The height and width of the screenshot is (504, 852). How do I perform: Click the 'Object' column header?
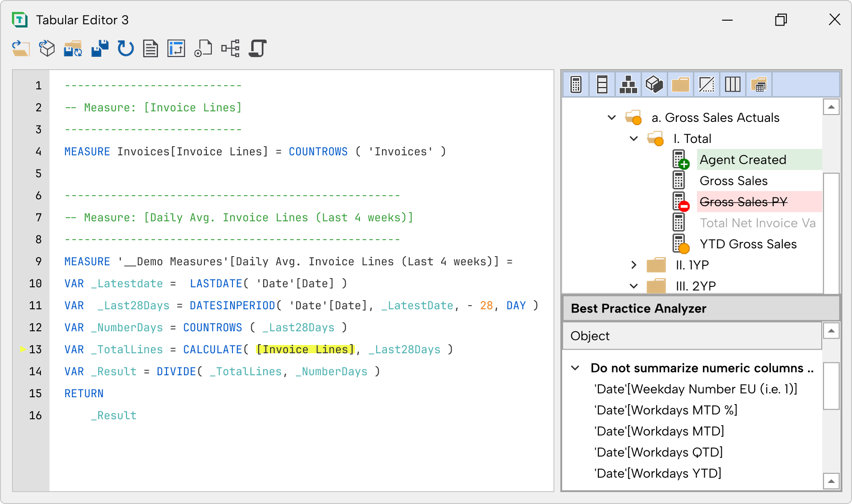point(692,336)
